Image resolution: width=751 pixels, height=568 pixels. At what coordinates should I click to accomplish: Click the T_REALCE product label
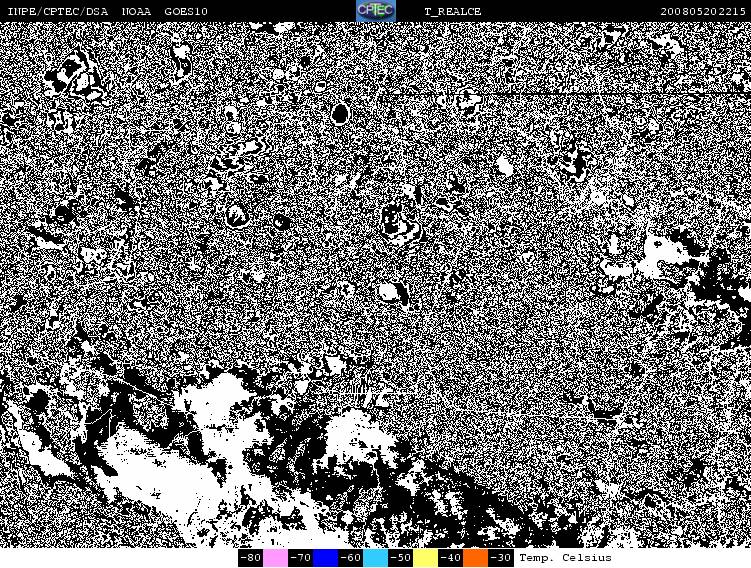point(452,11)
